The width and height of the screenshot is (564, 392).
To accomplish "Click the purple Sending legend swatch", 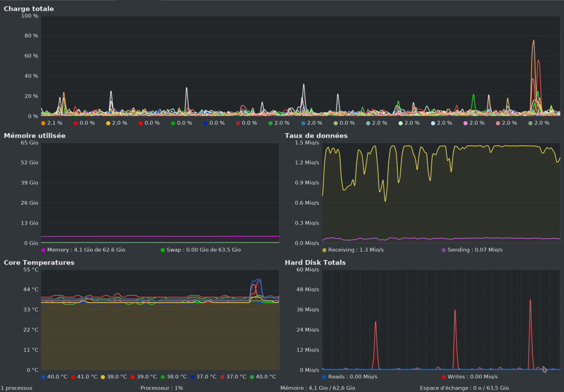I will (443, 250).
